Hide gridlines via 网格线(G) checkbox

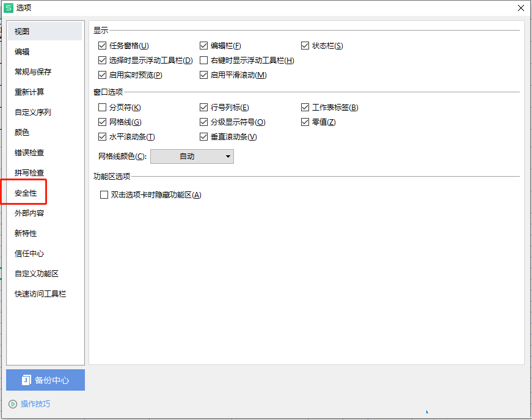click(x=102, y=122)
